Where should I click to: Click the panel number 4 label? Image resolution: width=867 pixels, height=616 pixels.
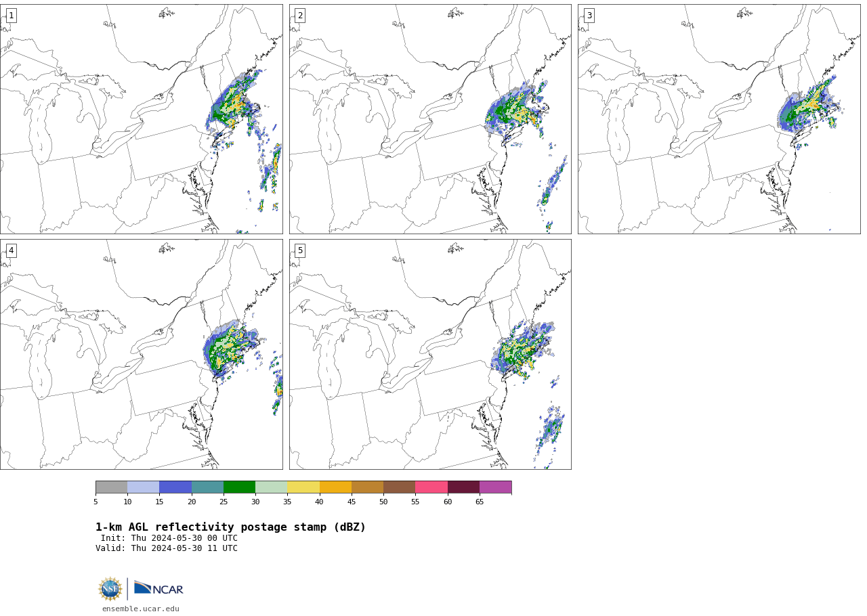11,250
